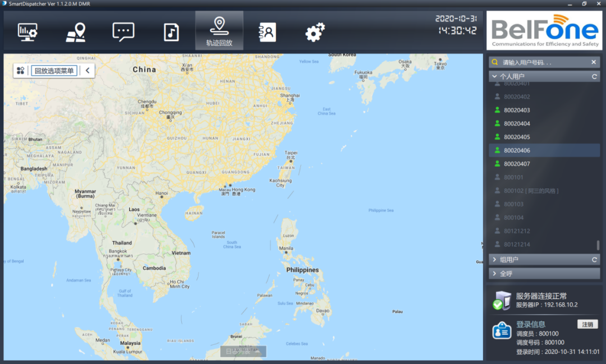Select offline user 800104
The width and height of the screenshot is (606, 364).
pos(544,218)
